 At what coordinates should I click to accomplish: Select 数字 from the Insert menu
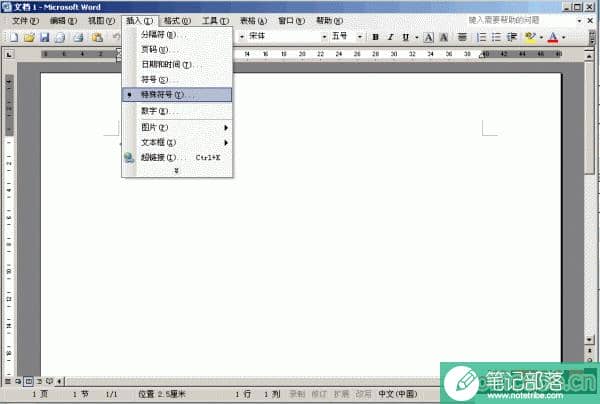pos(177,111)
